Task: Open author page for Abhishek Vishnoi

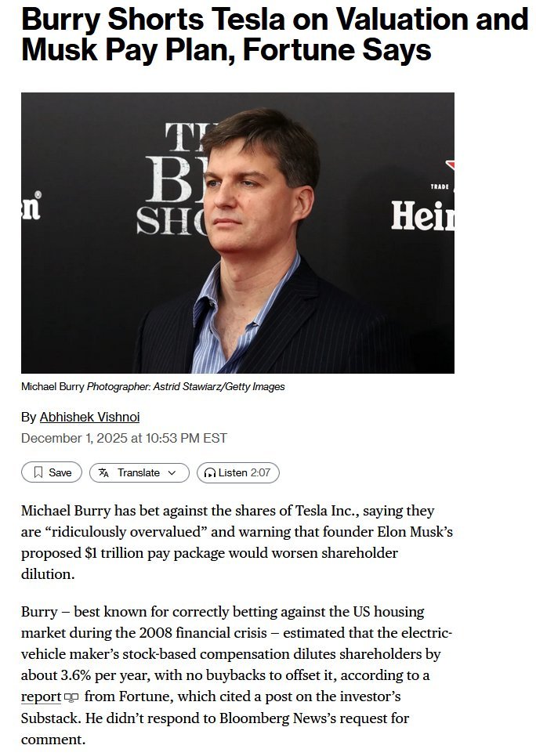Action: tap(90, 417)
